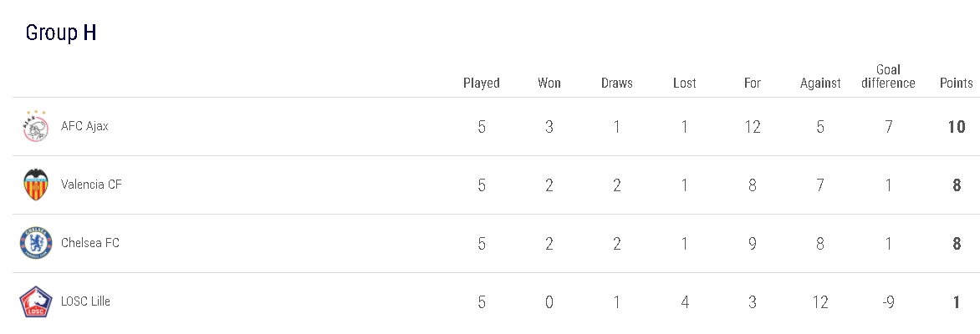Open the AFC Ajax team link
The height and width of the screenshot is (334, 980).
click(x=84, y=127)
